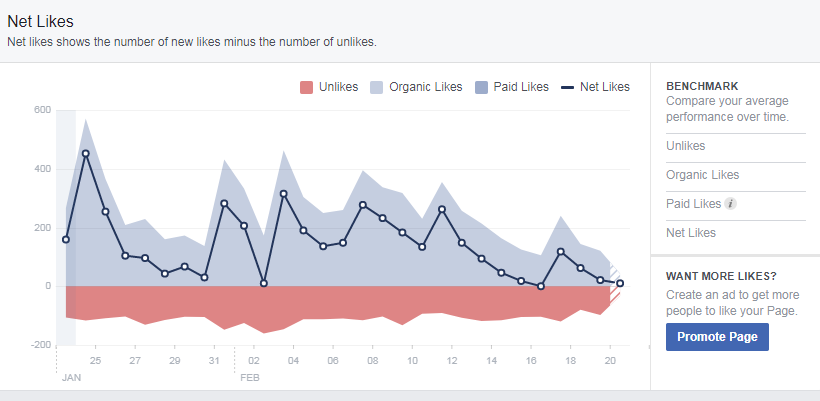
Task: Click the data point above 02 Feb
Action: [264, 283]
